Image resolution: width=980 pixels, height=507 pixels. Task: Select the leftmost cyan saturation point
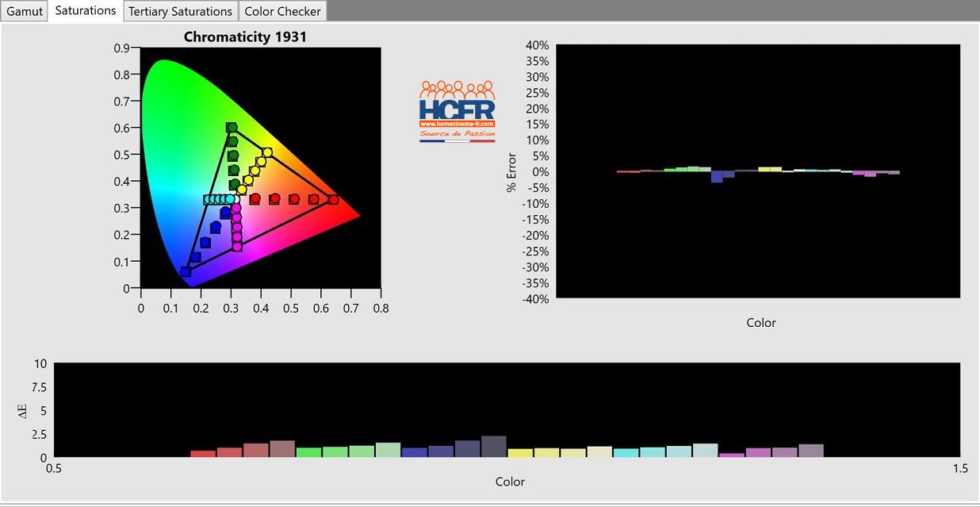point(209,199)
